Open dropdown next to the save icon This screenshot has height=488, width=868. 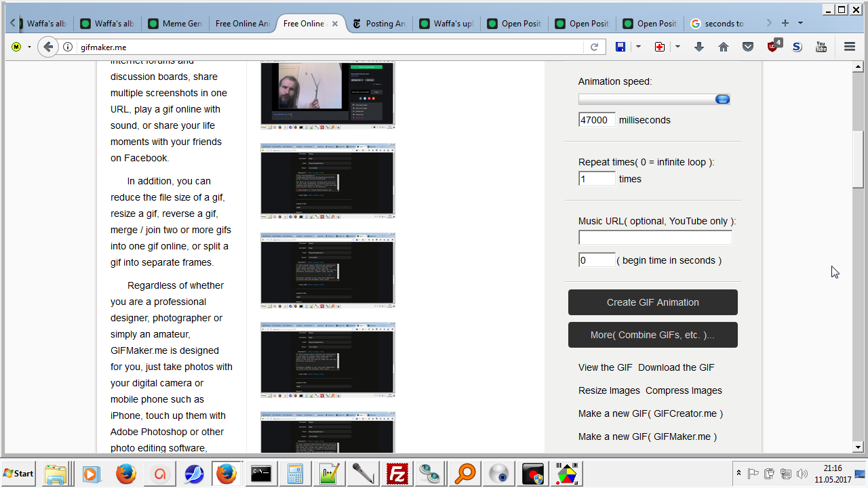click(x=638, y=47)
